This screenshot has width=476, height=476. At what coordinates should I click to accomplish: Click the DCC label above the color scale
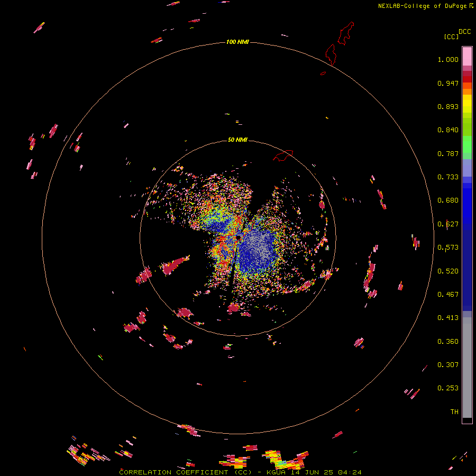[464, 32]
